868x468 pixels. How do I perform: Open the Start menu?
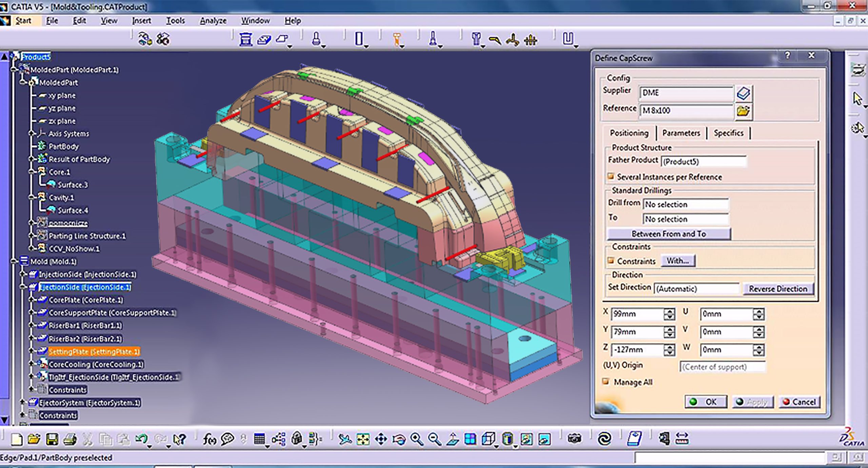(23, 21)
